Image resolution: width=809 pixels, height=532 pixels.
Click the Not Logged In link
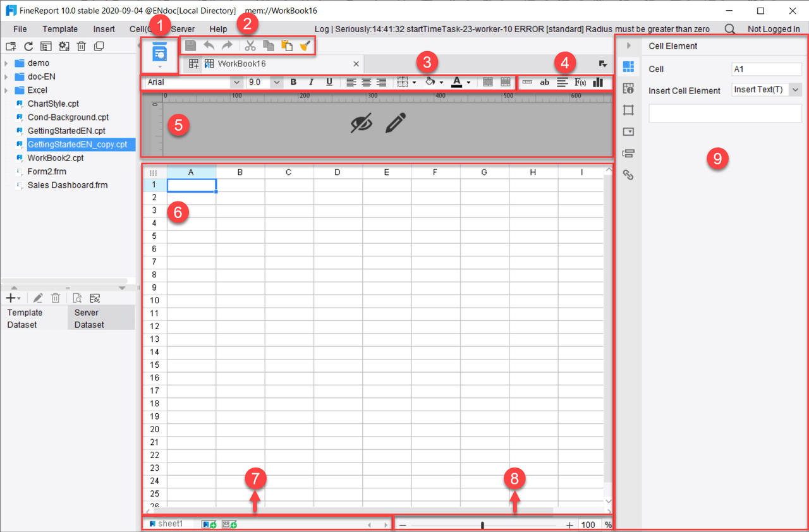tap(774, 29)
